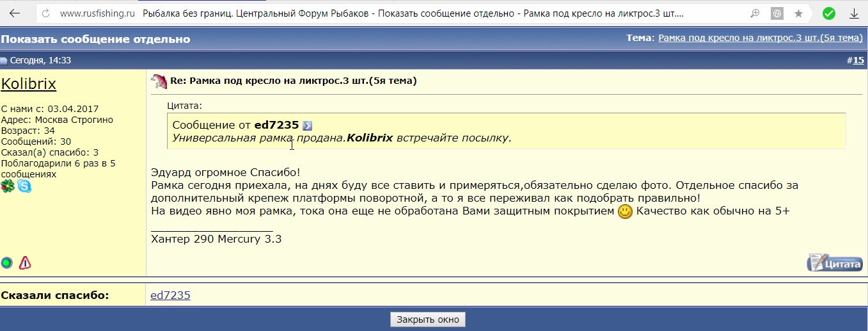Image resolution: width=868 pixels, height=331 pixels.
Task: Click the ICQ flower icon for Kolibrix
Action: tap(8, 186)
